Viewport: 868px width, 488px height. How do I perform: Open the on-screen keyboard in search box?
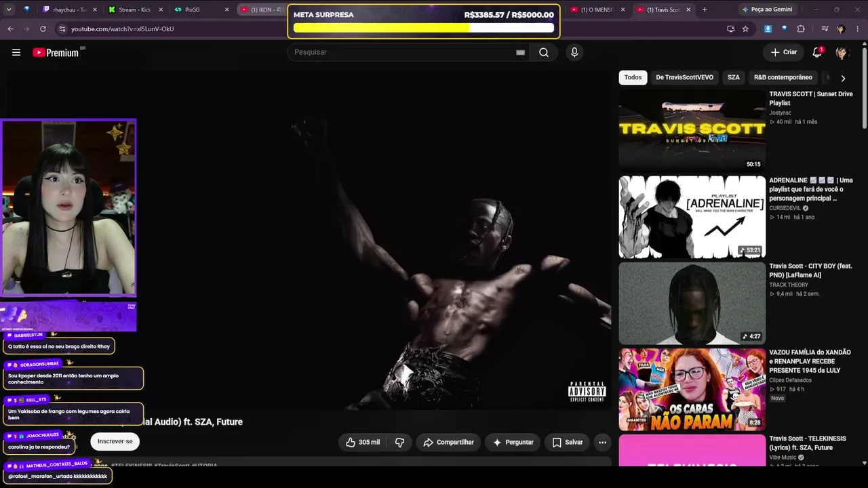(x=520, y=52)
